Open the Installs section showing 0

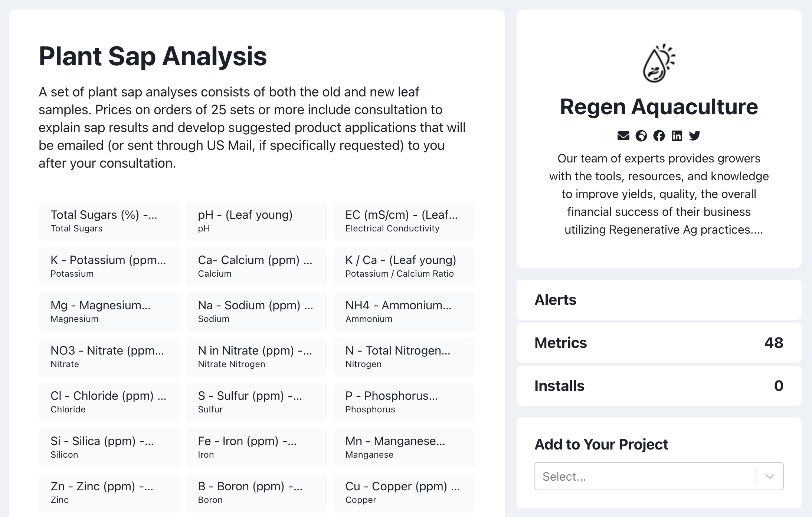click(659, 386)
